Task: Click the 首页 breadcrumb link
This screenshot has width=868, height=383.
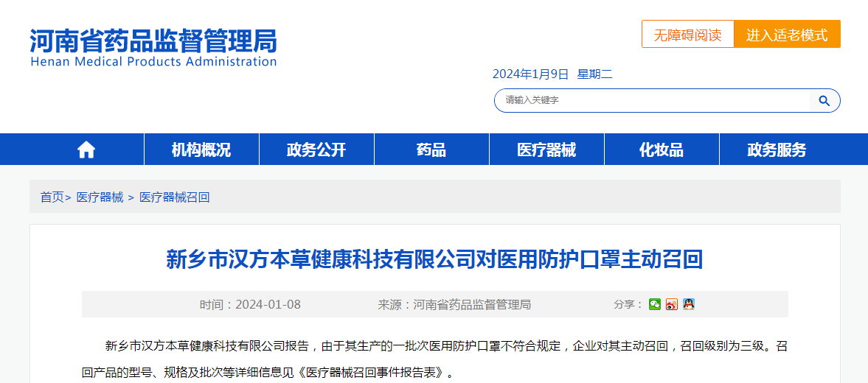Action: tap(52, 197)
